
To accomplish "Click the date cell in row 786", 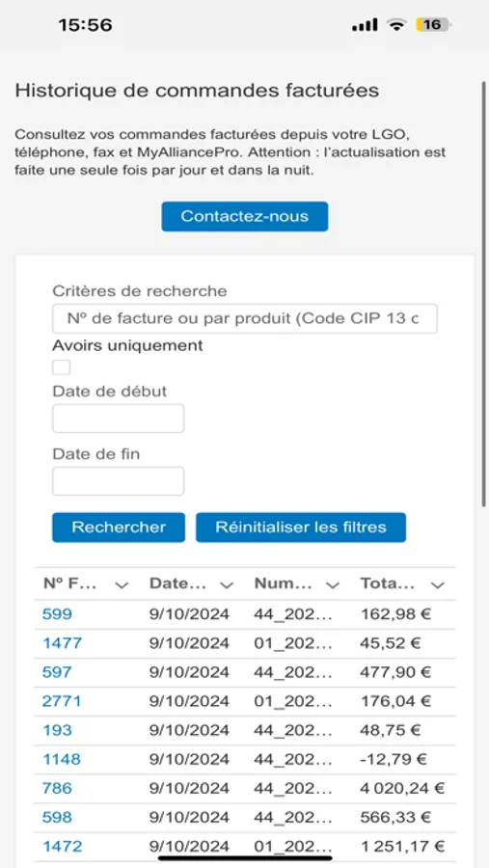I will point(189,788).
